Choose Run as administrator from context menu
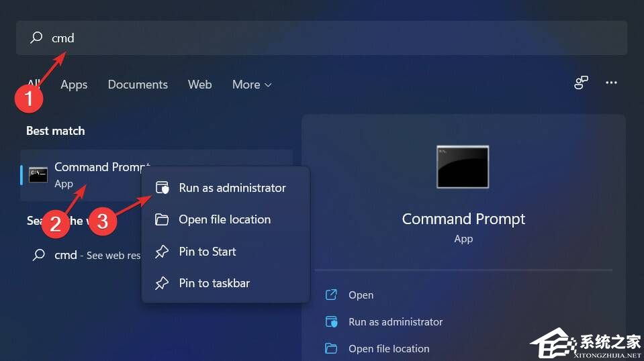Screen dimensions: 644x361 pos(232,188)
